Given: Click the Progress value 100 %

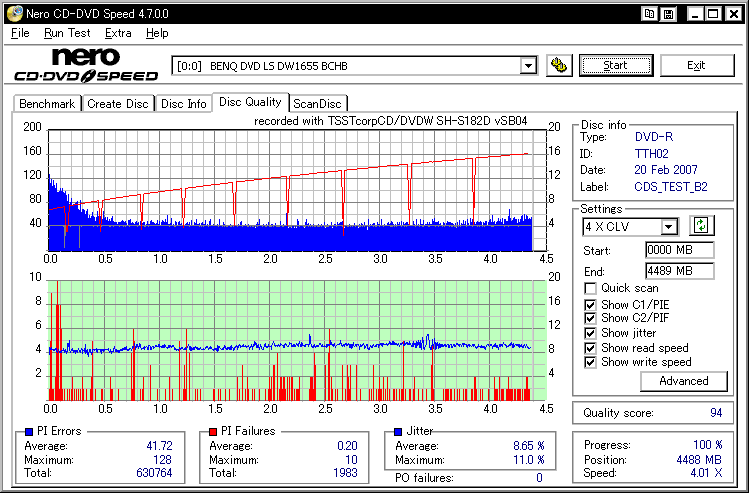Looking at the screenshot, I should click(707, 445).
